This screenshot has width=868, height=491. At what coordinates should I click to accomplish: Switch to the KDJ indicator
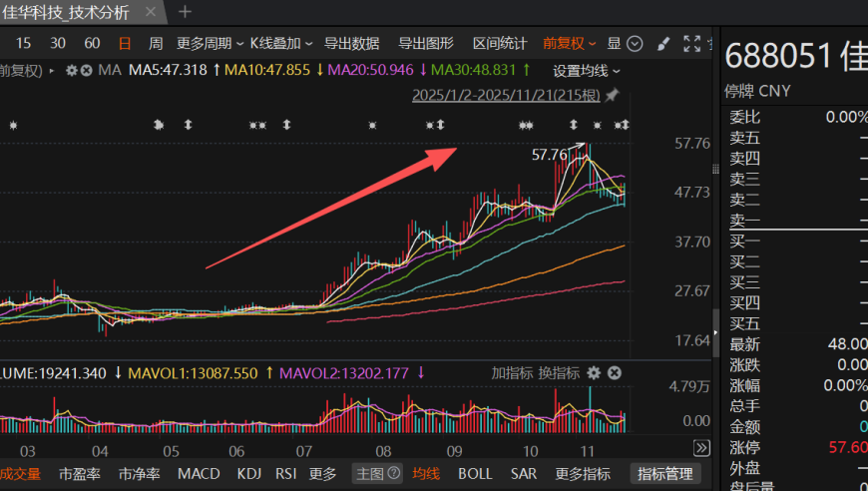click(249, 474)
